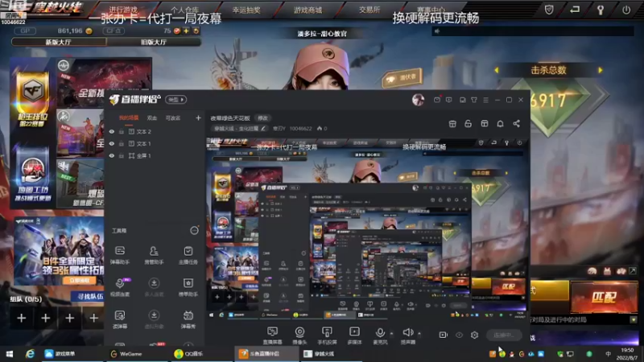Image resolution: width=644 pixels, height=362 pixels.
Task: Switch to the 我的场景 scene tab
Action: click(129, 117)
